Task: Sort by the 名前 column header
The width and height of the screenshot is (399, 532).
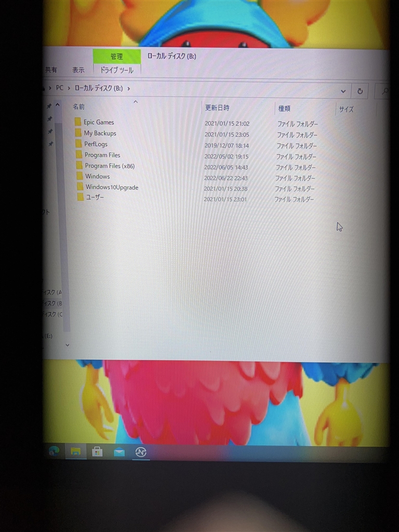Action: (x=79, y=107)
